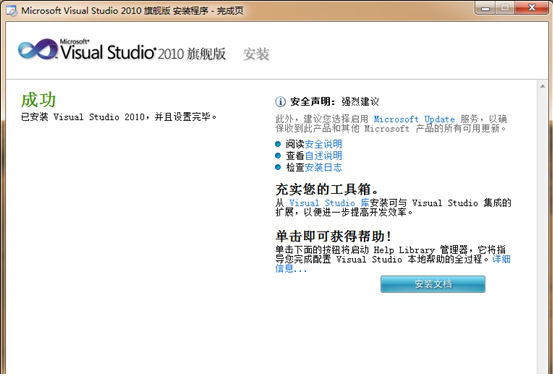
Task: Click the 单击即可获得帮助! heading
Action: (x=333, y=236)
